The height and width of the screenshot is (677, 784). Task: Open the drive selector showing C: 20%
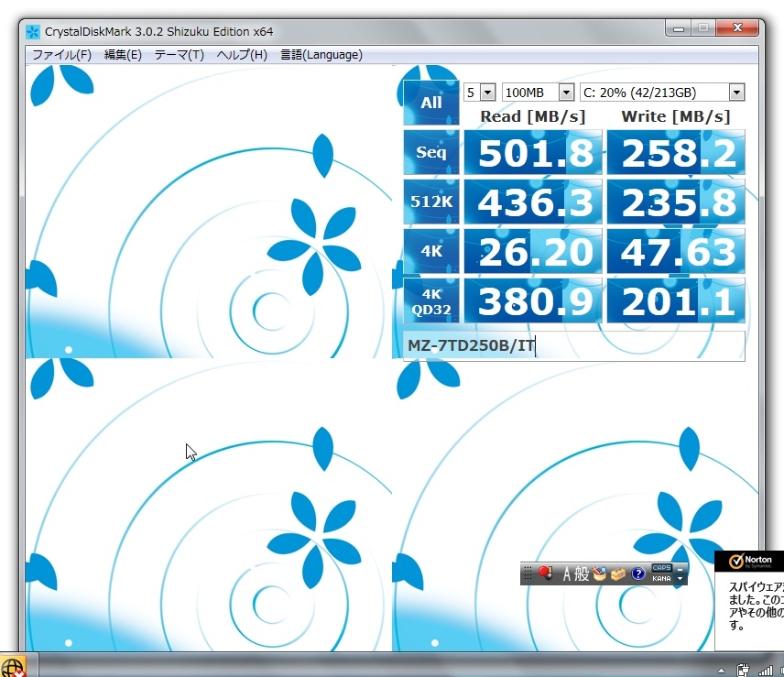point(662,93)
